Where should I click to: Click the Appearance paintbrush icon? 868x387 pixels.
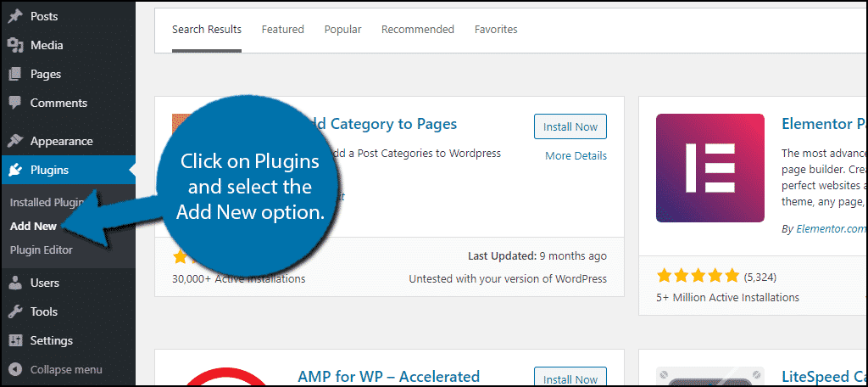click(15, 141)
